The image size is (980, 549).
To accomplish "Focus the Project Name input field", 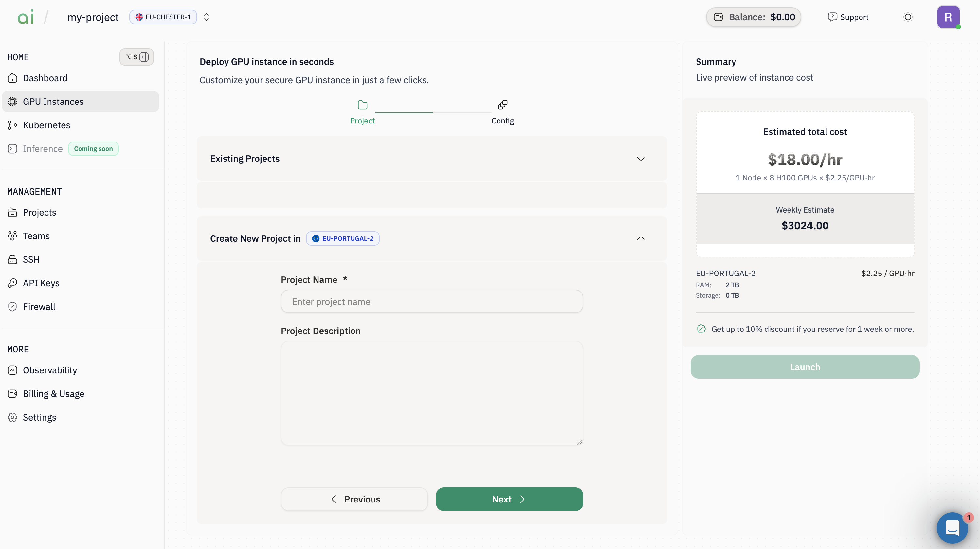I will pos(432,302).
